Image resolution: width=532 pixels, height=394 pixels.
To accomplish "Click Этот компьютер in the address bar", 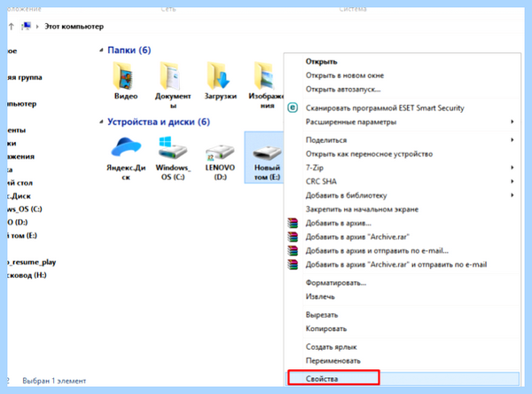I will pos(74,27).
